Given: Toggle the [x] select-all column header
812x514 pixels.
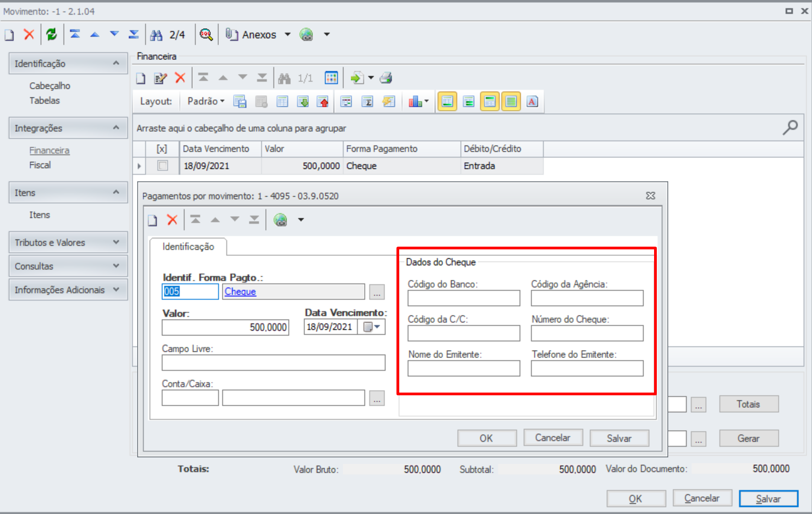Looking at the screenshot, I should 162,149.
